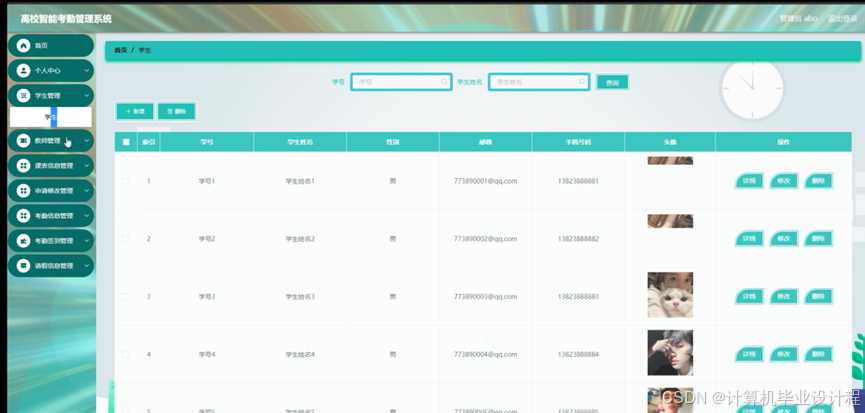Screen dimensions: 865x413
Task: Expand the 考勤信息管理 chevron
Action: (87, 216)
